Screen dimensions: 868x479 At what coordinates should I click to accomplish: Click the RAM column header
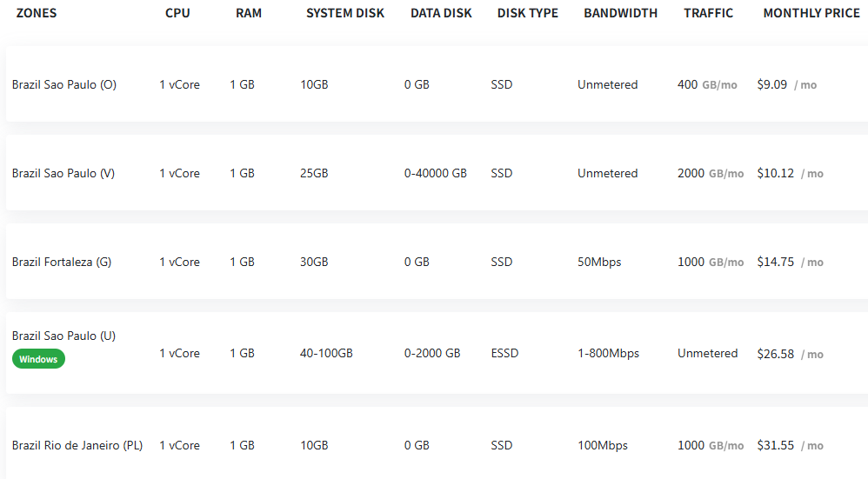pos(249,13)
